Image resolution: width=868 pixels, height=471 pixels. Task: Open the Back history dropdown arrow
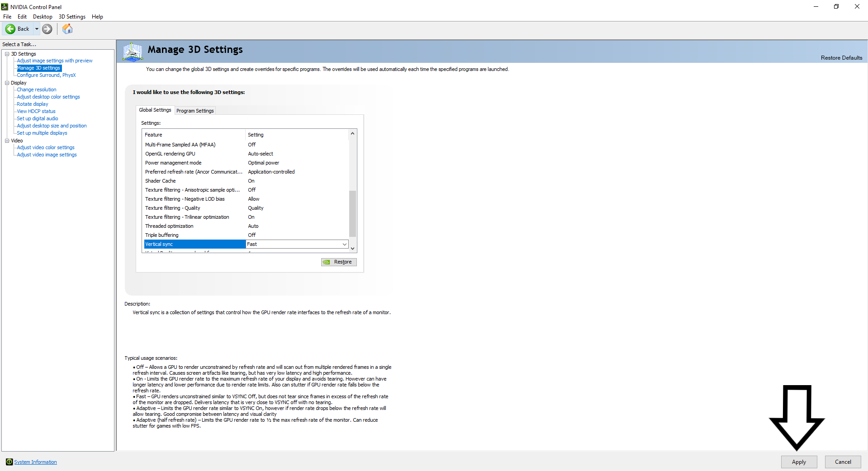(x=37, y=29)
